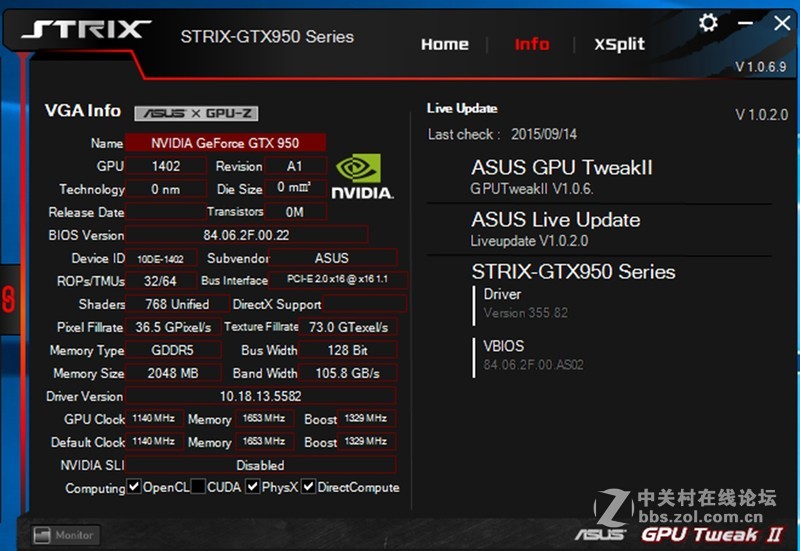Click the Die Size value field
The width and height of the screenshot is (800, 551).
[x=295, y=188]
